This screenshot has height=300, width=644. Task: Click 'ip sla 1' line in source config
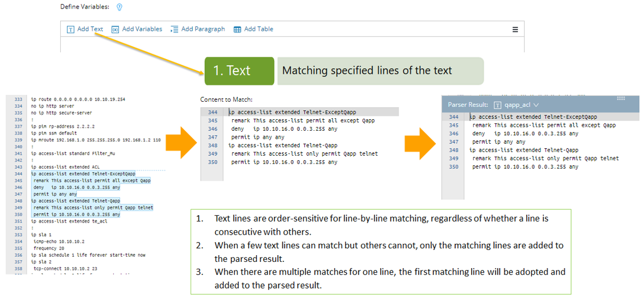click(42, 235)
